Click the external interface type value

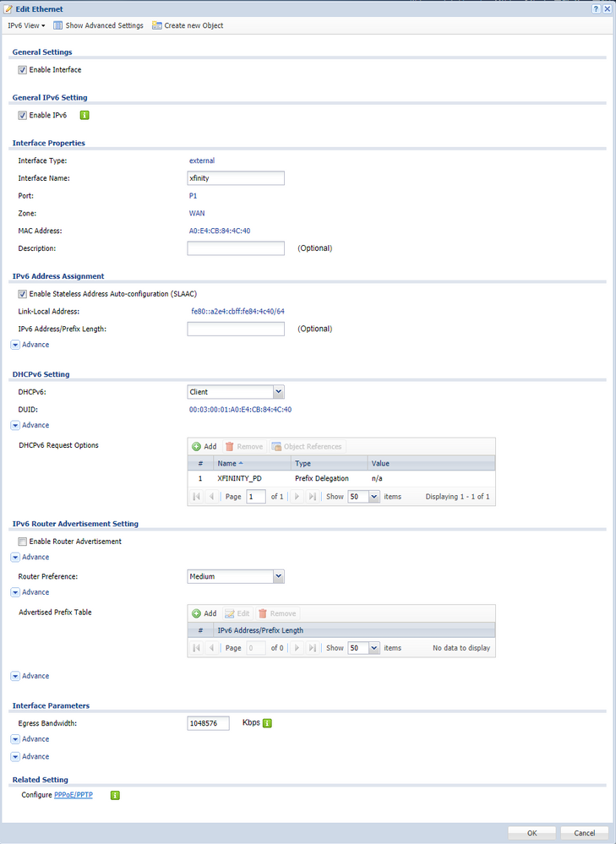202,161
